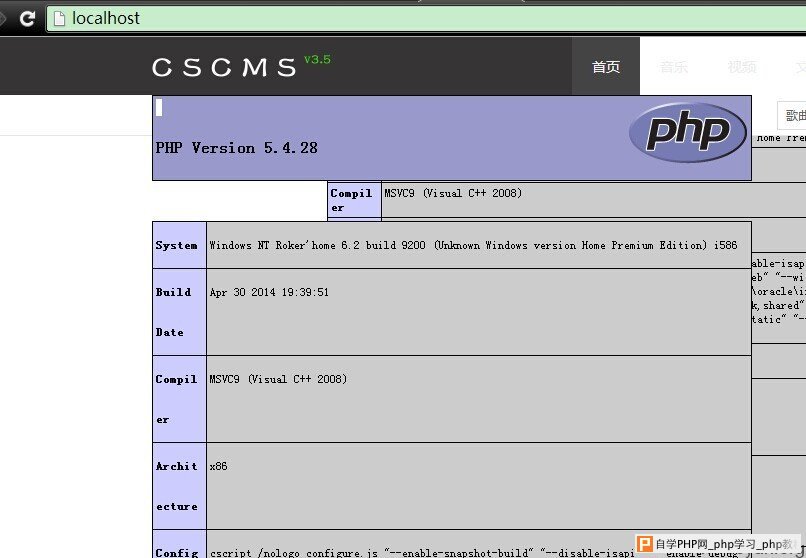Select the cscript /nologo configure.js value
The width and height of the screenshot is (806, 558).
point(422,553)
